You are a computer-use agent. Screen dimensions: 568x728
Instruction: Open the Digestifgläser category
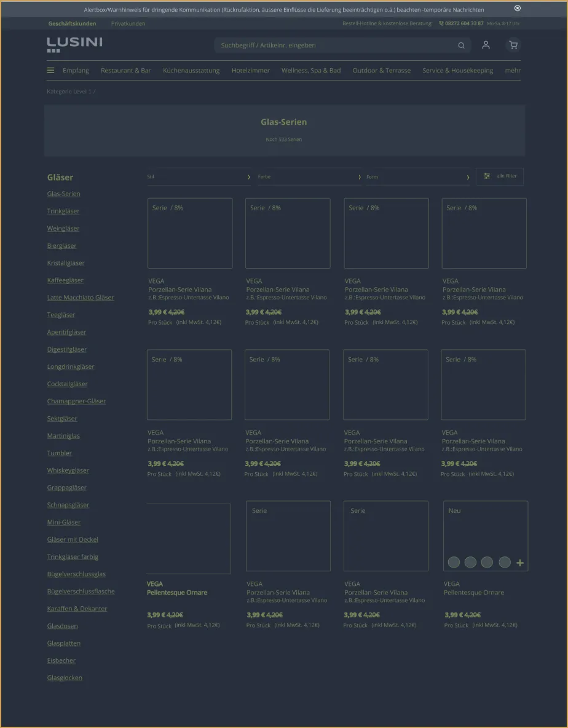click(67, 349)
